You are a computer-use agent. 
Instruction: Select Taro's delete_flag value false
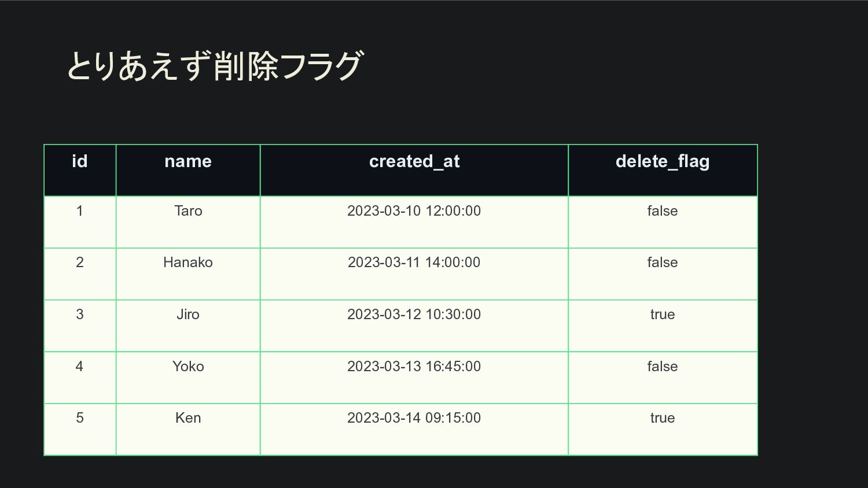tap(663, 211)
